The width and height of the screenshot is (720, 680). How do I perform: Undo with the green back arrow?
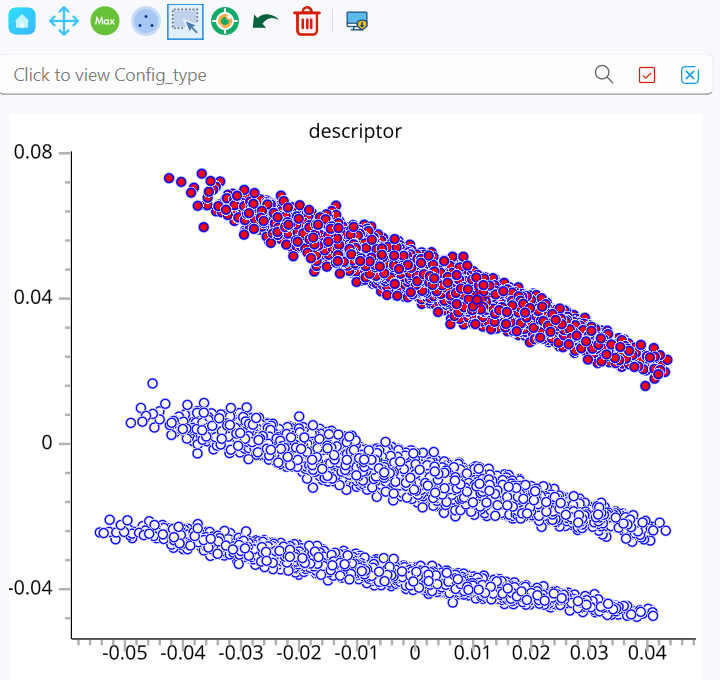point(266,21)
